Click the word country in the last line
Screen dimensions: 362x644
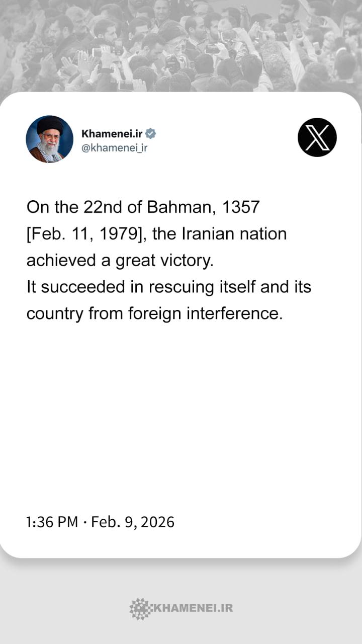pyautogui.click(x=55, y=314)
